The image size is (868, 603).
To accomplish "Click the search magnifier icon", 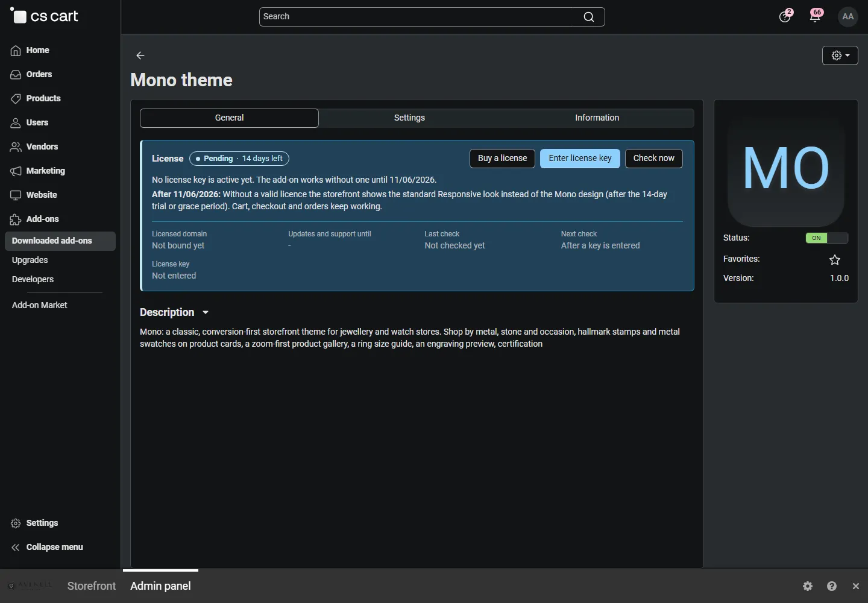I will pyautogui.click(x=589, y=17).
